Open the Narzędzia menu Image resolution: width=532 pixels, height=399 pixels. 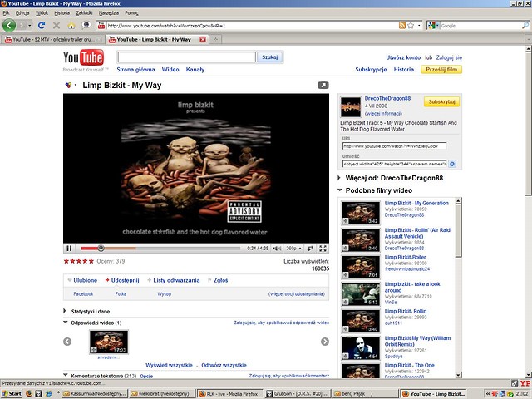[109, 13]
